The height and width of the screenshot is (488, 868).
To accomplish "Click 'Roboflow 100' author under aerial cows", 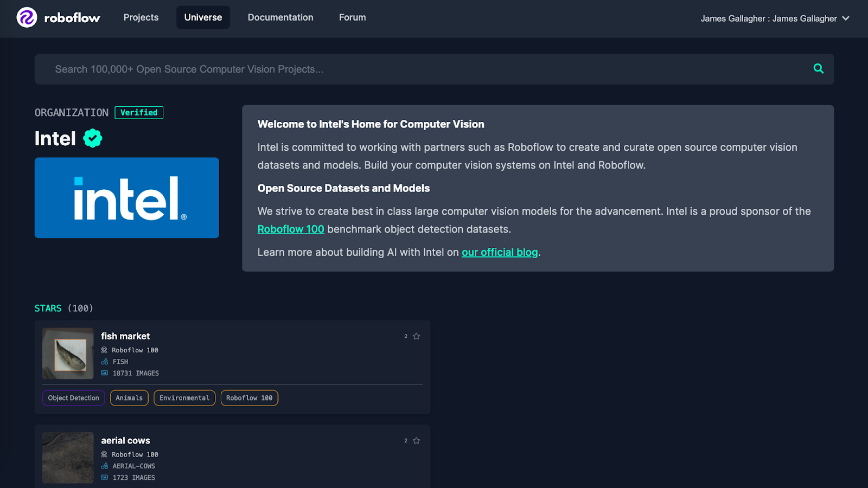I will pyautogui.click(x=135, y=454).
